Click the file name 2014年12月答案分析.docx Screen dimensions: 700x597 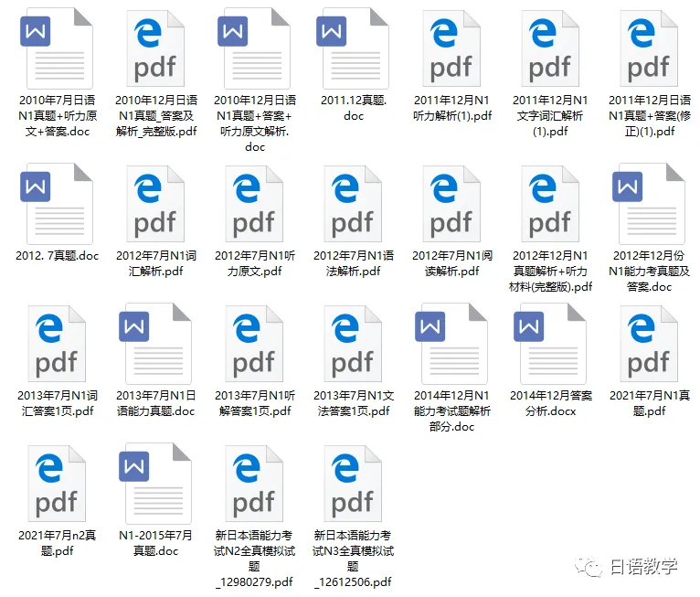click(551, 403)
